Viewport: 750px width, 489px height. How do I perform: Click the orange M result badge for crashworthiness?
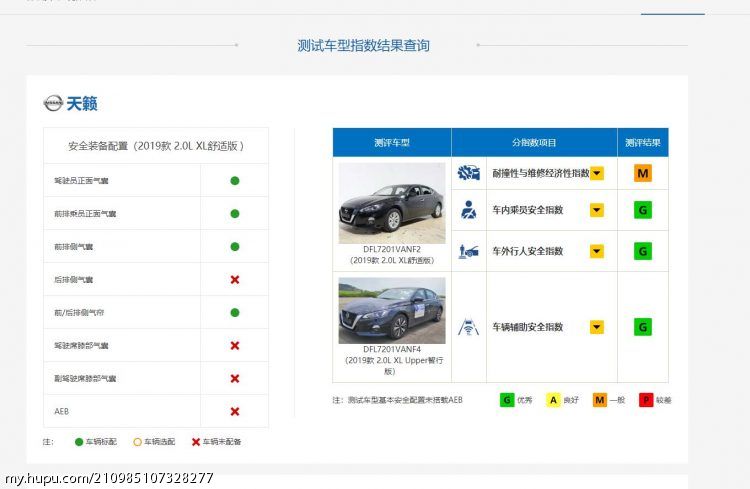pyautogui.click(x=643, y=173)
